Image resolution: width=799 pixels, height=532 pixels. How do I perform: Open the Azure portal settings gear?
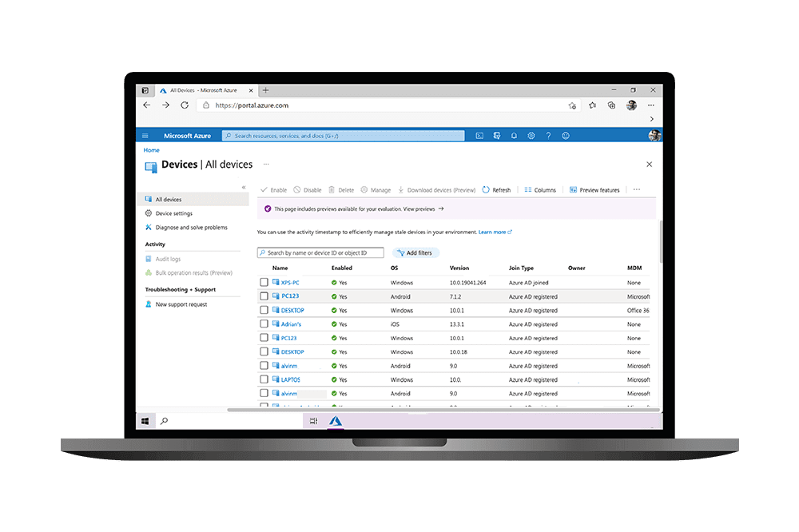(531, 136)
